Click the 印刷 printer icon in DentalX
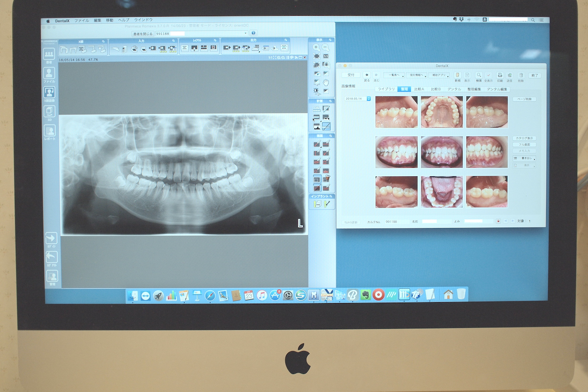The width and height of the screenshot is (588, 392). (x=500, y=75)
